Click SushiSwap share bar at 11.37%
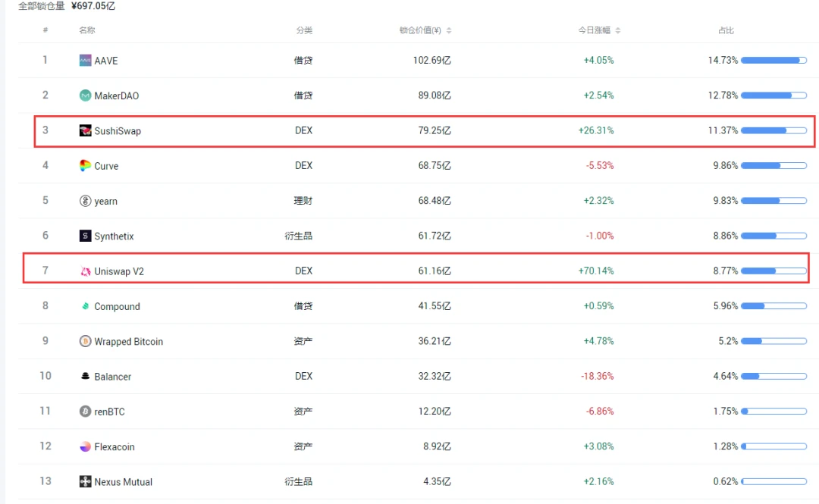This screenshot has width=819, height=504. pos(773,130)
